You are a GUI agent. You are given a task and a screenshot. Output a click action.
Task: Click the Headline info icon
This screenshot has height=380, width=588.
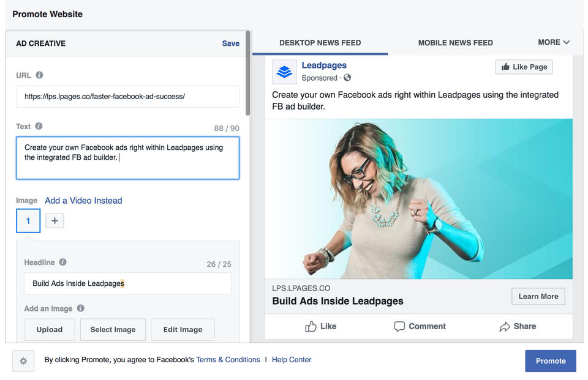click(x=62, y=262)
